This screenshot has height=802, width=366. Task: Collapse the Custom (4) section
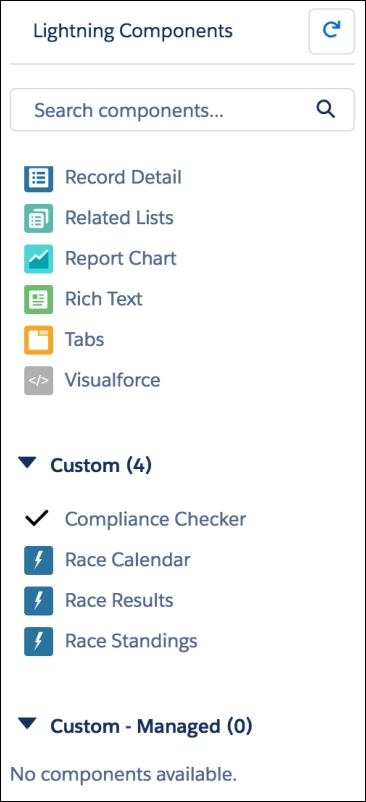point(27,463)
